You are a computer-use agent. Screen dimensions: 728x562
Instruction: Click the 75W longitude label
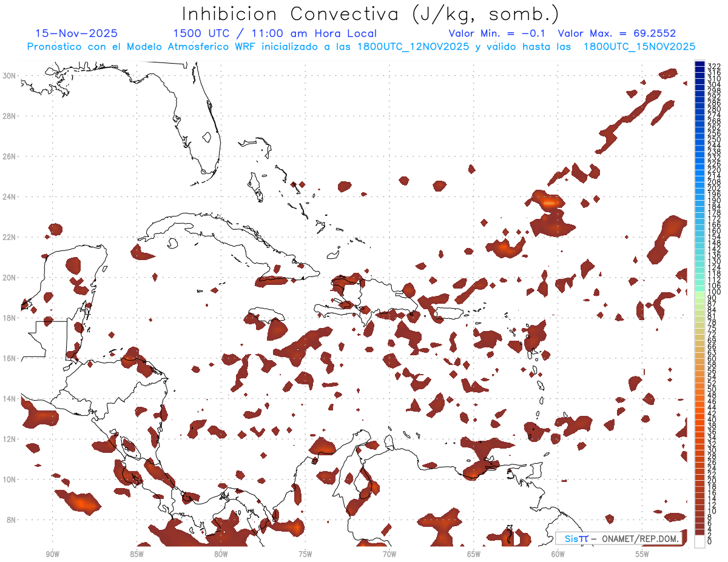tap(305, 554)
